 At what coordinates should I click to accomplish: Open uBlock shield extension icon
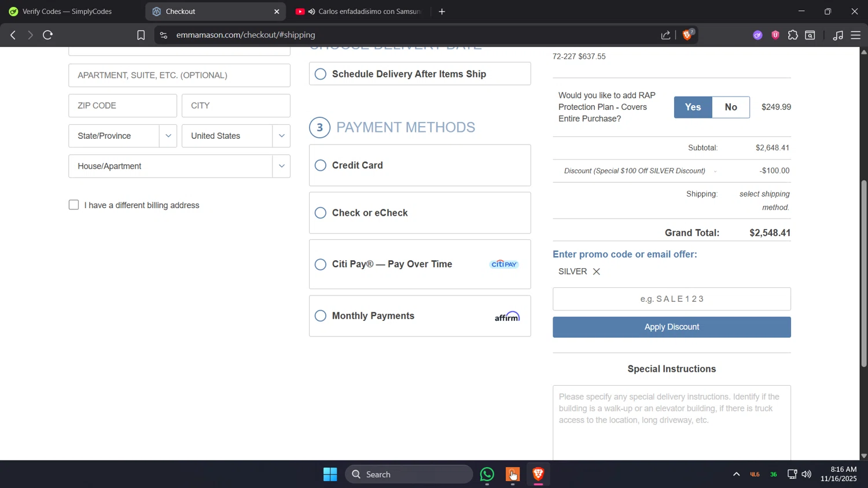(775, 35)
